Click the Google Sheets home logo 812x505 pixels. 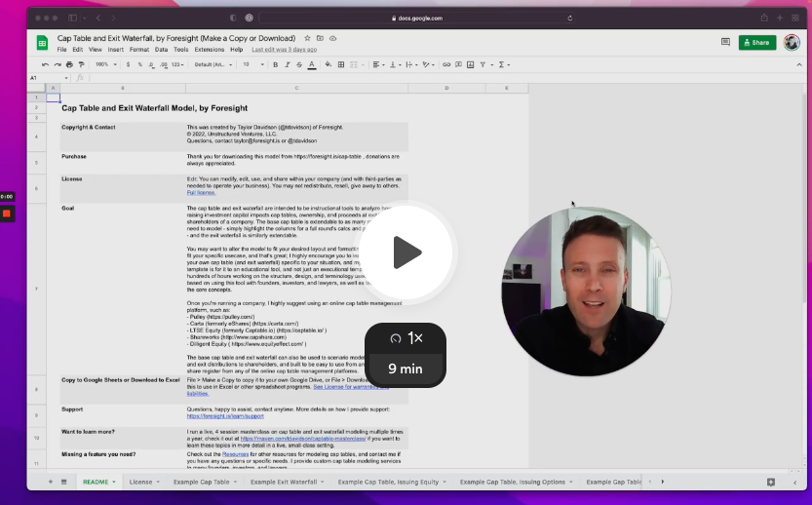click(42, 43)
